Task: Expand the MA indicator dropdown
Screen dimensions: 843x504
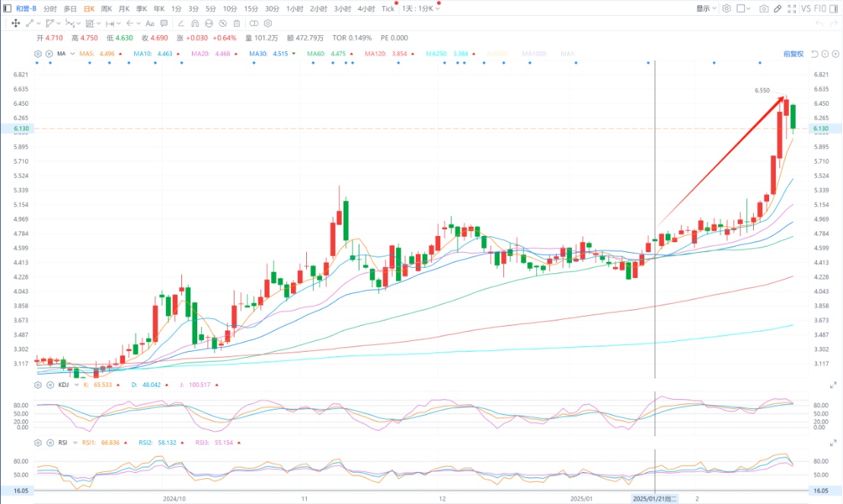Action: pyautogui.click(x=71, y=53)
